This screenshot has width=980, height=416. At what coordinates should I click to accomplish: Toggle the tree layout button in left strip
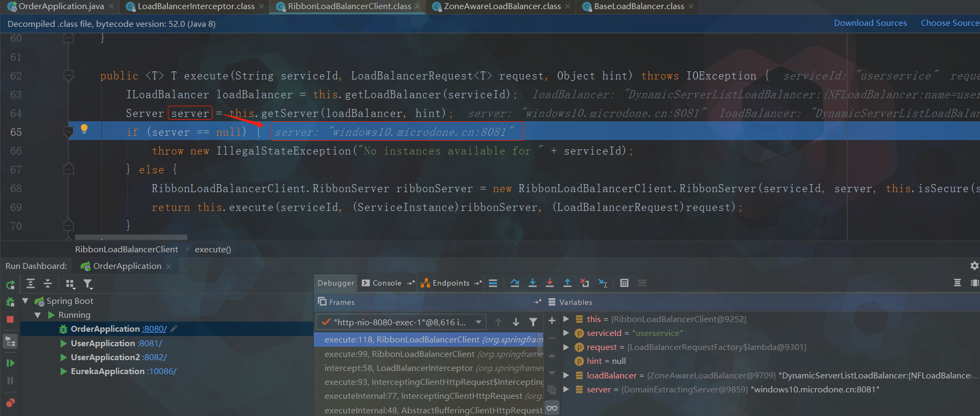[10, 341]
